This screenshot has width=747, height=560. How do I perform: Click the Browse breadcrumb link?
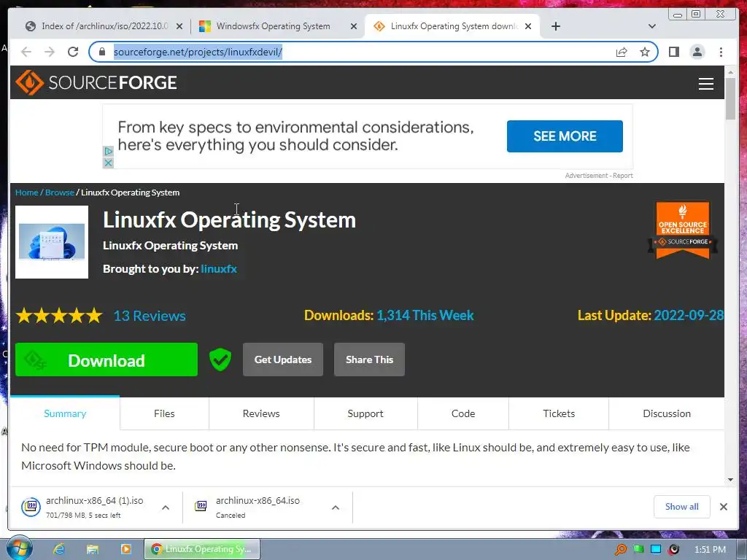[x=60, y=192]
